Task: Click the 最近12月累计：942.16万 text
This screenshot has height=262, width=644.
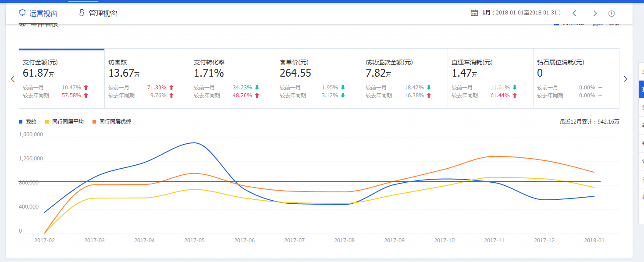Action: coord(590,122)
